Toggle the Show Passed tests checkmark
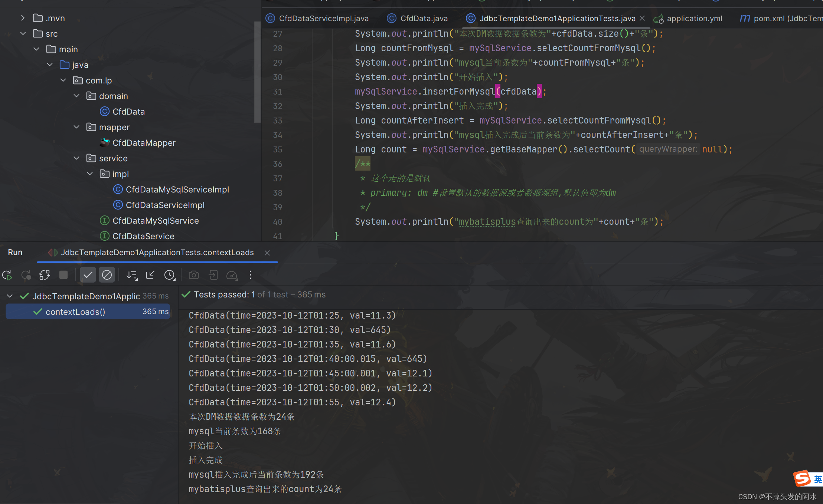The image size is (823, 504). (x=88, y=275)
